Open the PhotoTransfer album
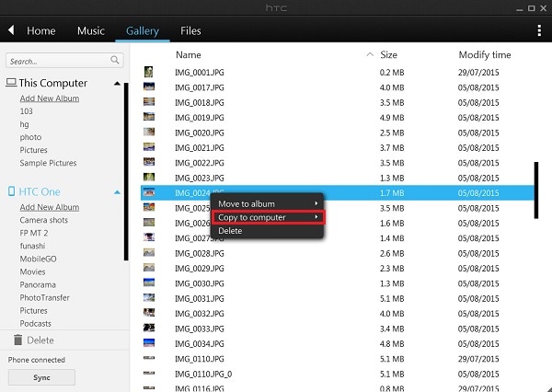This screenshot has width=552, height=392. [45, 297]
